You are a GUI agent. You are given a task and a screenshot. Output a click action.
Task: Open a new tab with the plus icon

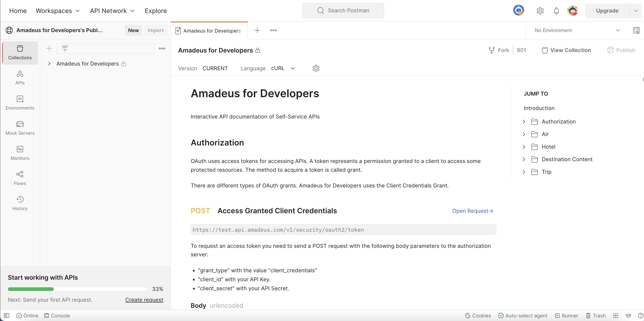click(x=257, y=31)
